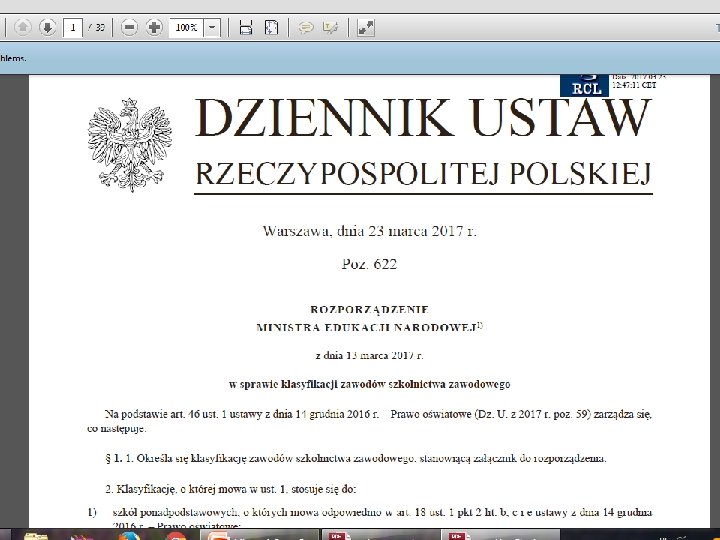
Task: Click the RCL signature badge on the page
Action: [584, 85]
